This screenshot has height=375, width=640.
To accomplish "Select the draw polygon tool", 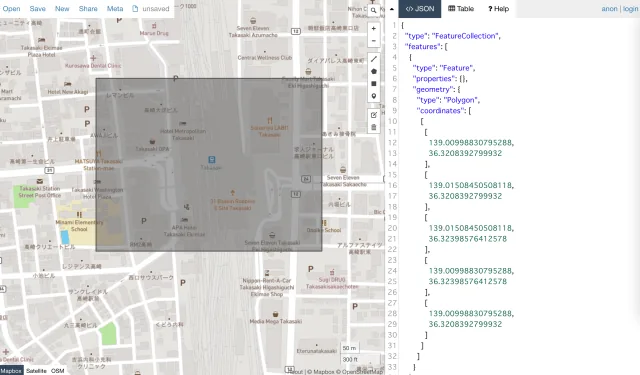I will point(373,71).
